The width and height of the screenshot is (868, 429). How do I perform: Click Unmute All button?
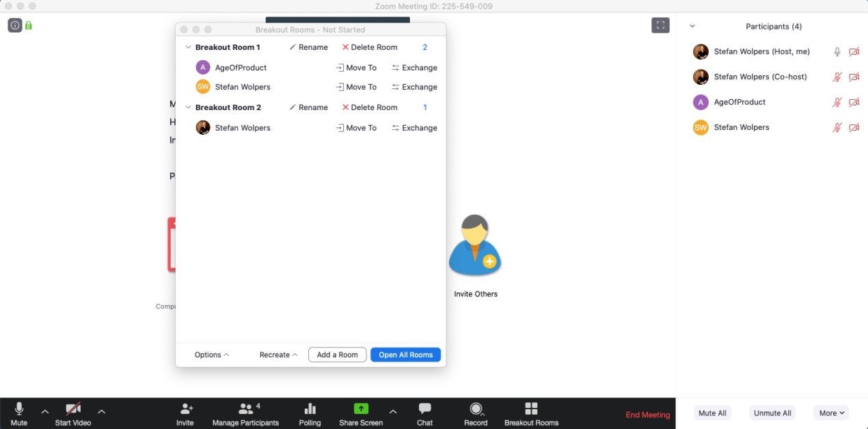tap(772, 413)
